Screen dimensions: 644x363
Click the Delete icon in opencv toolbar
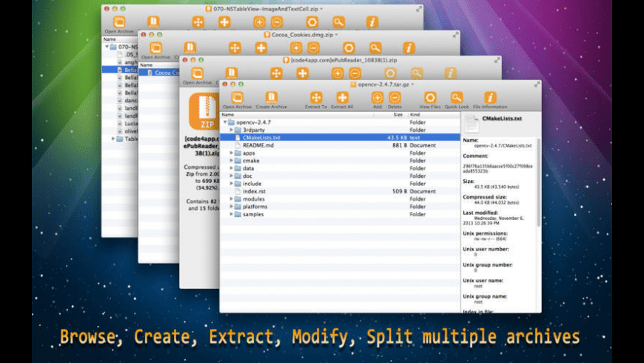(395, 98)
